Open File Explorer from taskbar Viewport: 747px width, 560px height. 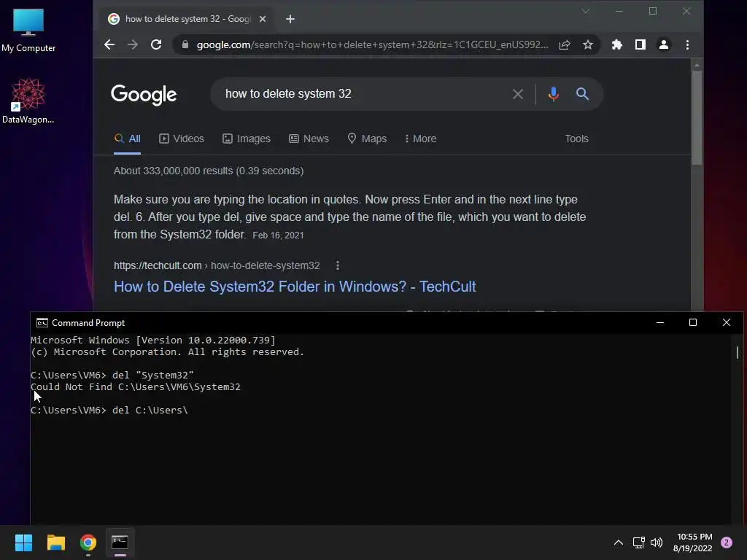[x=55, y=542]
